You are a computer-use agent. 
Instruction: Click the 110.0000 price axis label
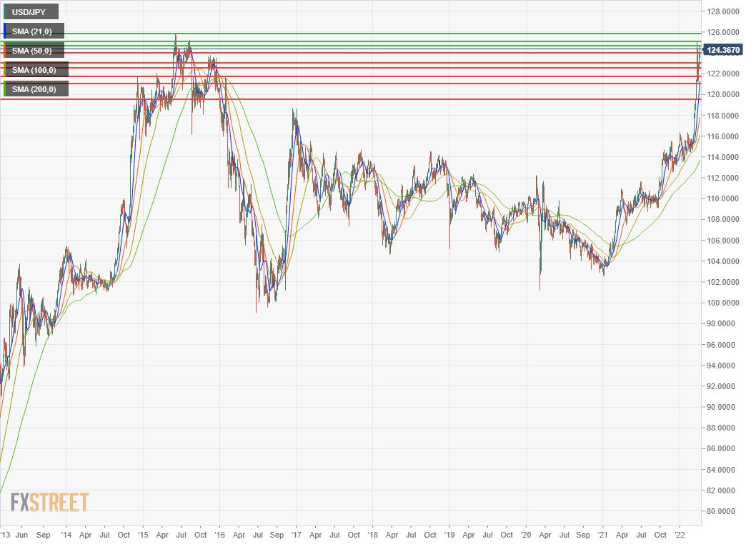tap(722, 198)
